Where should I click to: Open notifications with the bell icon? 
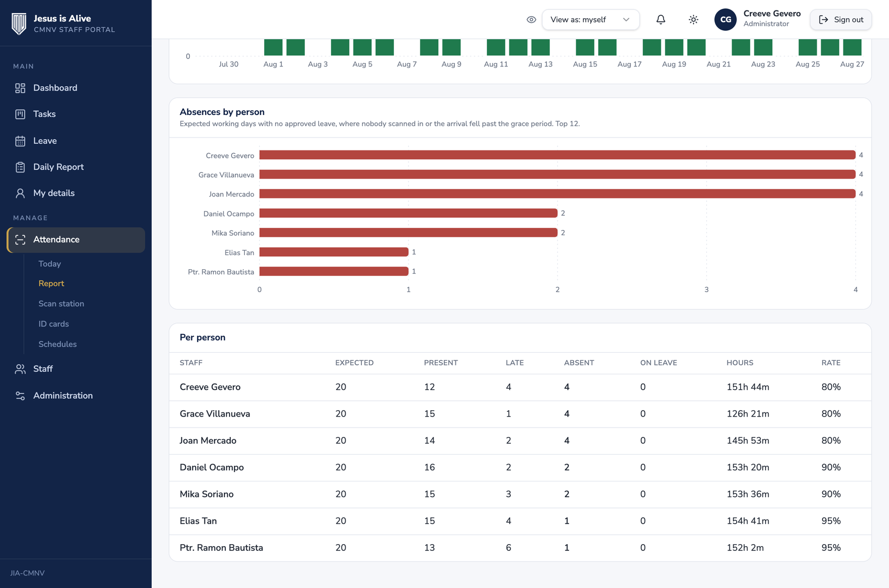coord(661,20)
